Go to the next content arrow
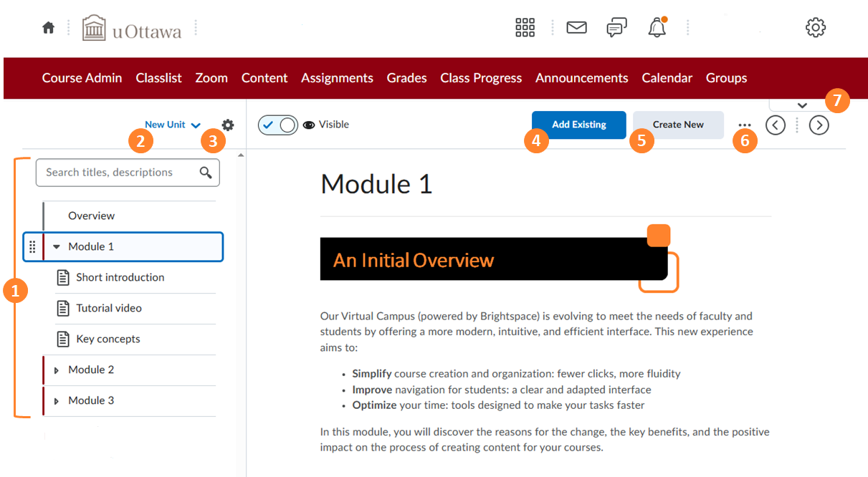The height and width of the screenshot is (477, 868). [819, 125]
